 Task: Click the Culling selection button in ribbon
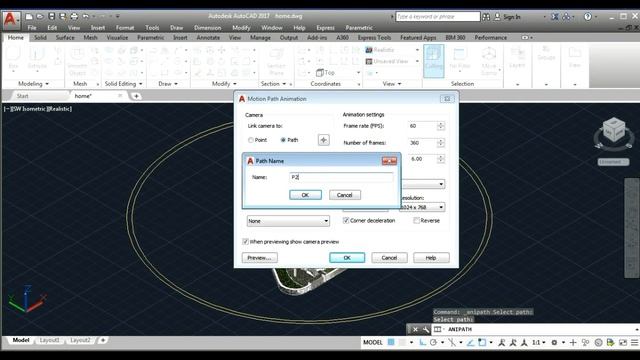click(x=433, y=61)
